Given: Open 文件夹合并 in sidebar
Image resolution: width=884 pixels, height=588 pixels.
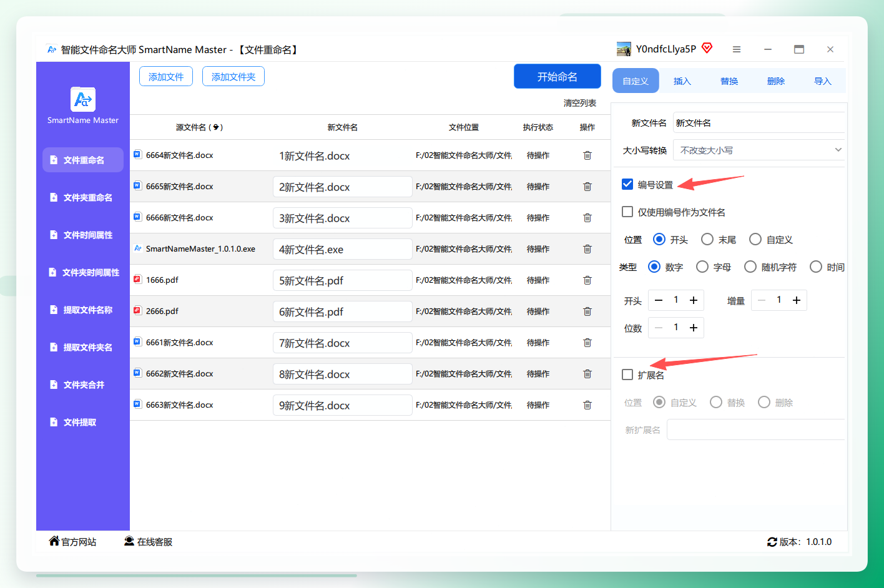Looking at the screenshot, I should pyautogui.click(x=83, y=385).
